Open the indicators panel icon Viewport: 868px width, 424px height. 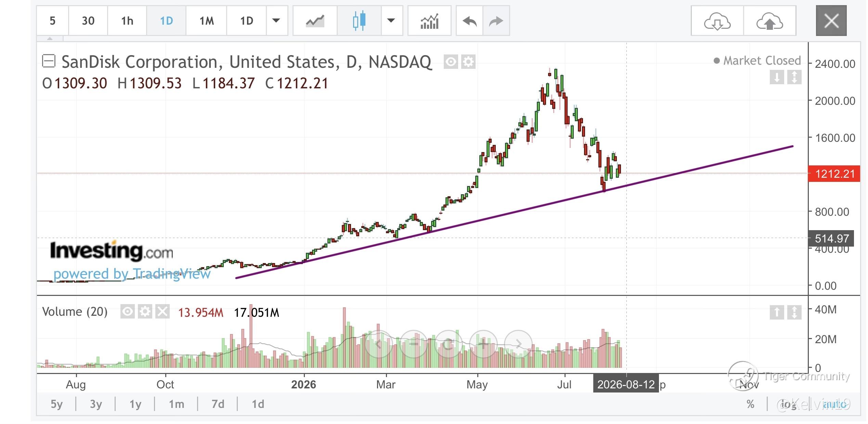point(429,21)
